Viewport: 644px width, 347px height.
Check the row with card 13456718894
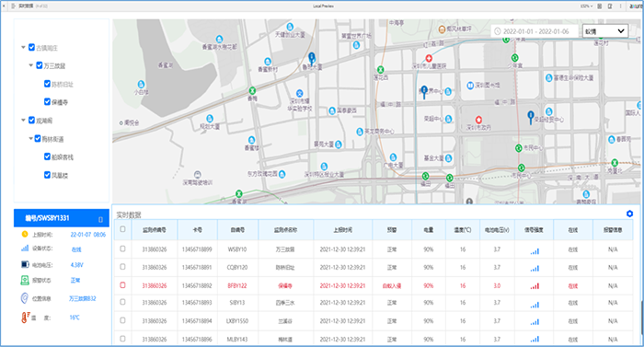point(122,320)
